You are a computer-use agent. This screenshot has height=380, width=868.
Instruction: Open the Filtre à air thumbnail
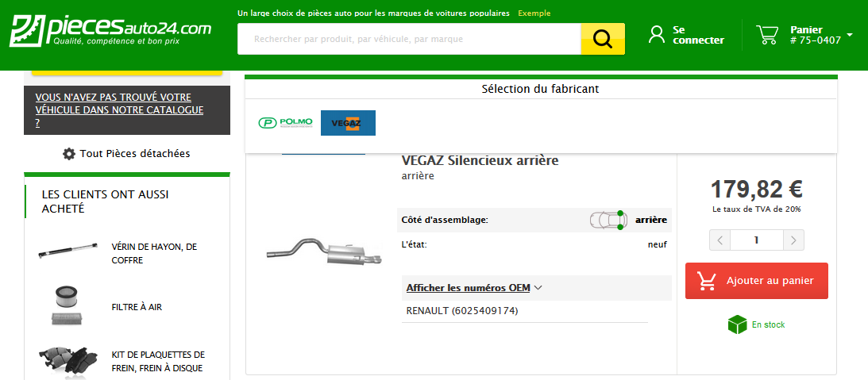tap(68, 305)
